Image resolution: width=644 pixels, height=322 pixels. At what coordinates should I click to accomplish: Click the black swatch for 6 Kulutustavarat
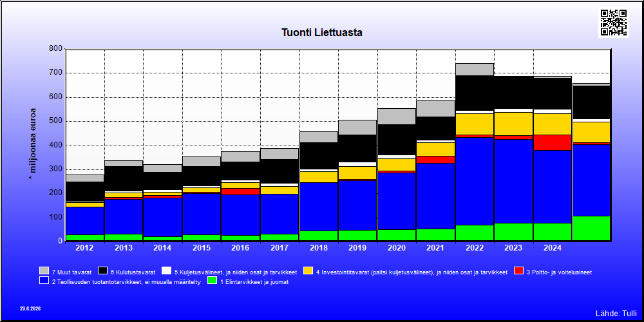102,271
